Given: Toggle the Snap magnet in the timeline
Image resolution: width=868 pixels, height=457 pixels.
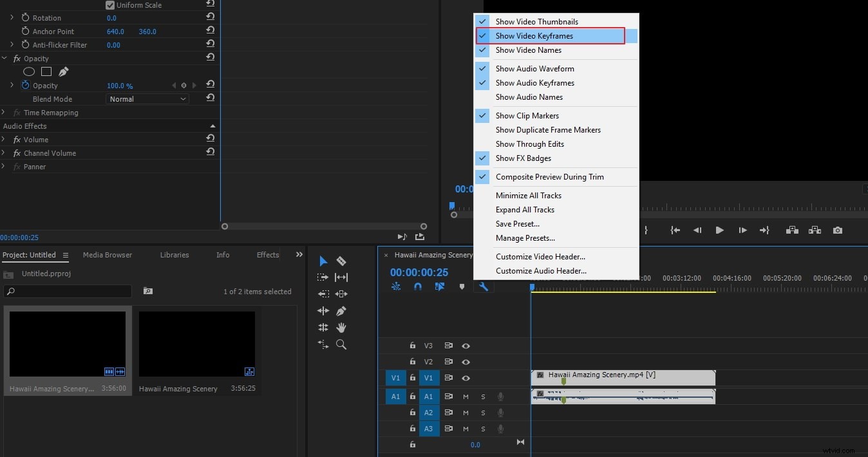Looking at the screenshot, I should 418,286.
